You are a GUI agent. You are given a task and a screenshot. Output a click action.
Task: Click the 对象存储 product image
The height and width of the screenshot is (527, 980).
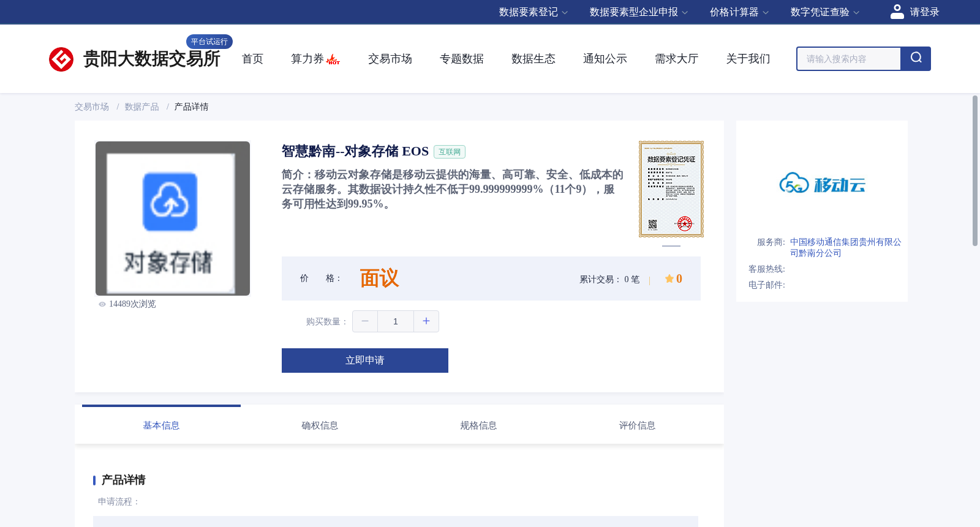click(173, 219)
